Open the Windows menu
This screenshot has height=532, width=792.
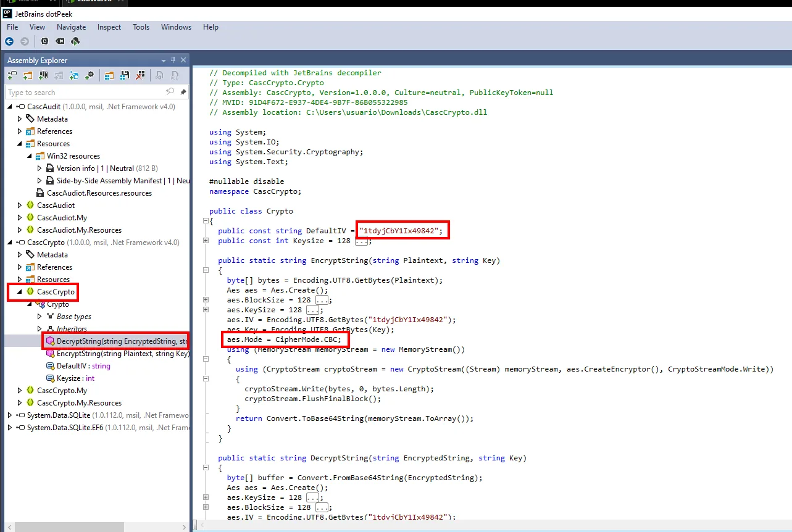point(177,27)
